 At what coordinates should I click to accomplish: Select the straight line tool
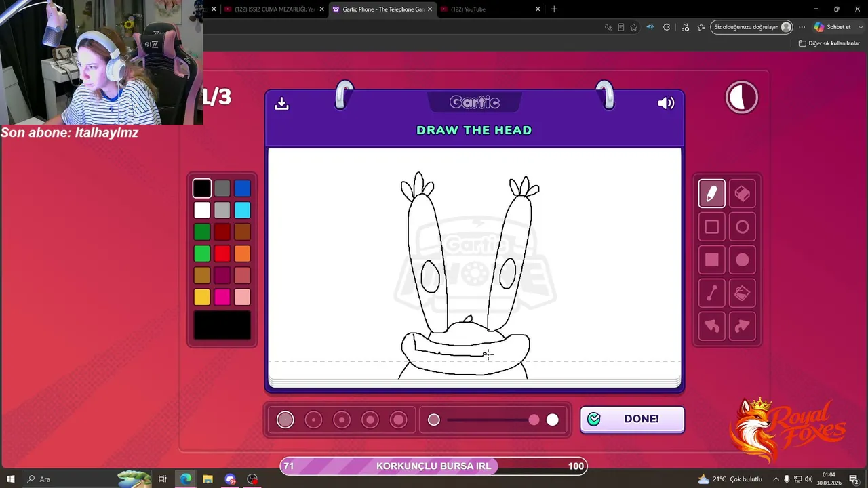[711, 293]
